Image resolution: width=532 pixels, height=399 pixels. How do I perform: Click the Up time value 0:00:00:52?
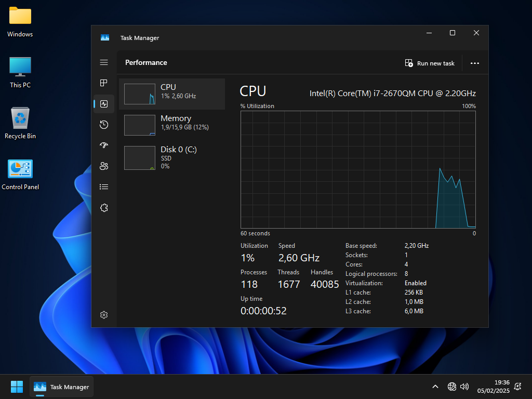(263, 311)
